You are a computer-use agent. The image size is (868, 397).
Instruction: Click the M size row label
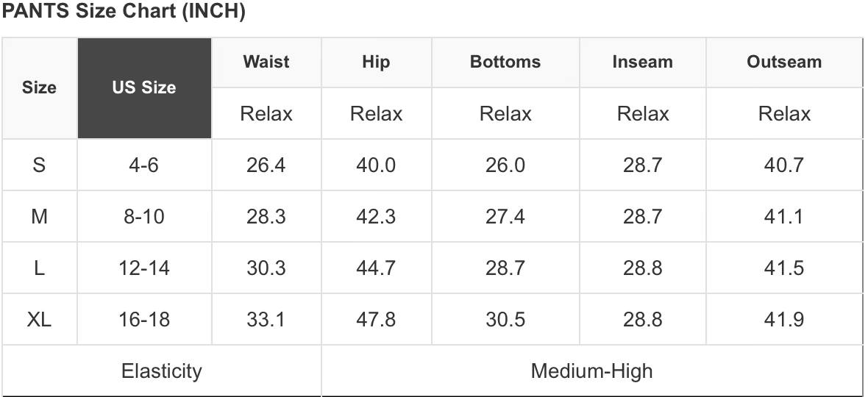[x=39, y=217]
